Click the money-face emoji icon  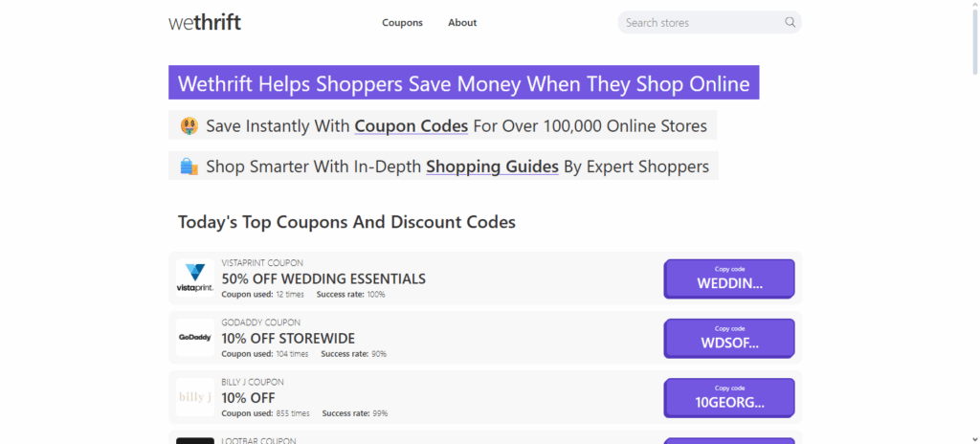pos(189,126)
